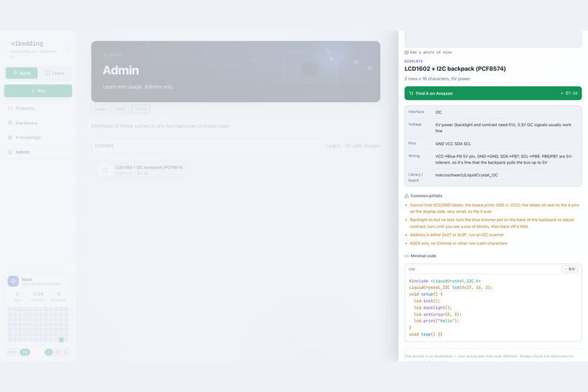Click the Knowledge books icon

point(10,137)
